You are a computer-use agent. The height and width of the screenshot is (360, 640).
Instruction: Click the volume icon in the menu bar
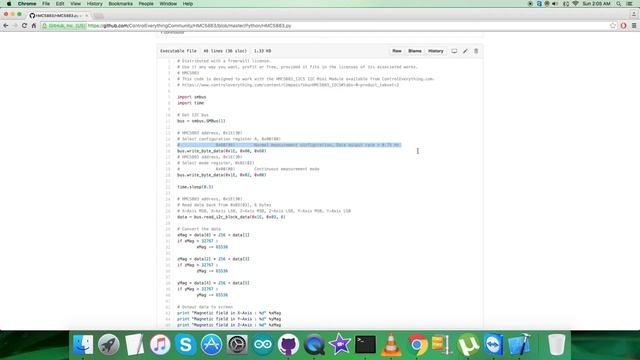point(555,4)
